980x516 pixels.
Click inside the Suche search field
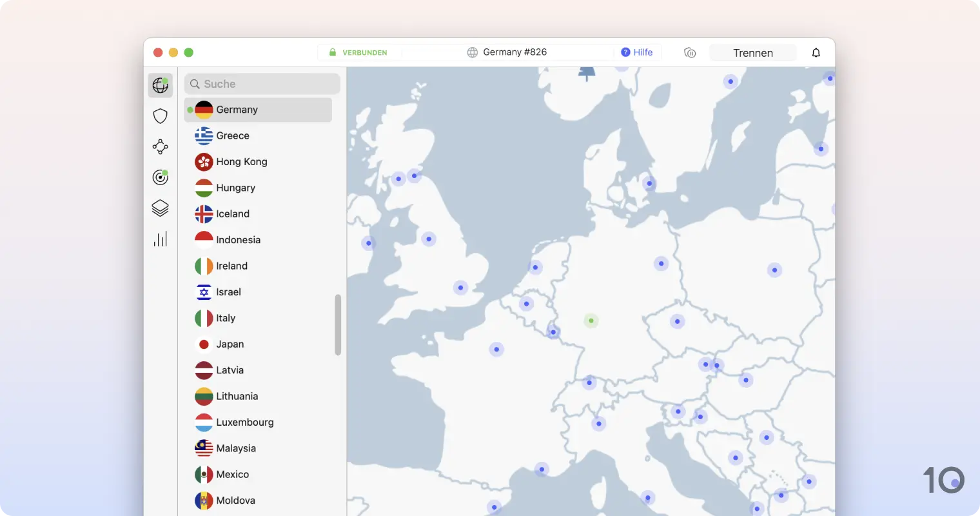261,84
